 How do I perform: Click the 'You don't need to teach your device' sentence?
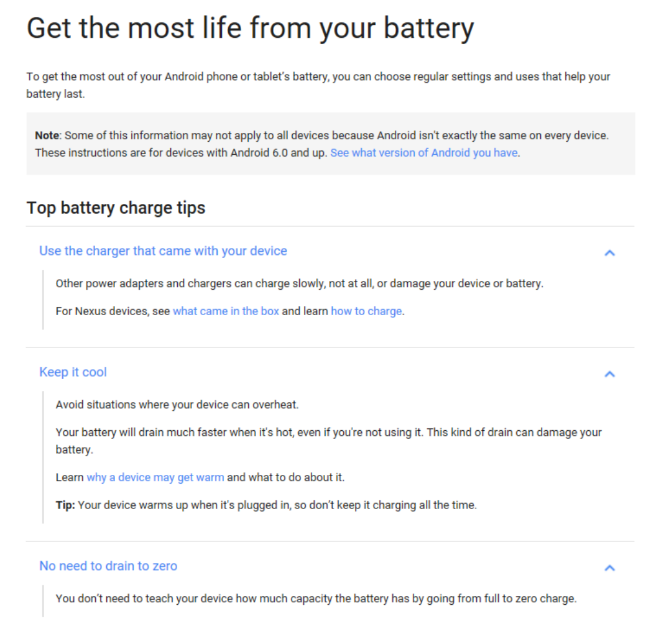click(x=316, y=599)
